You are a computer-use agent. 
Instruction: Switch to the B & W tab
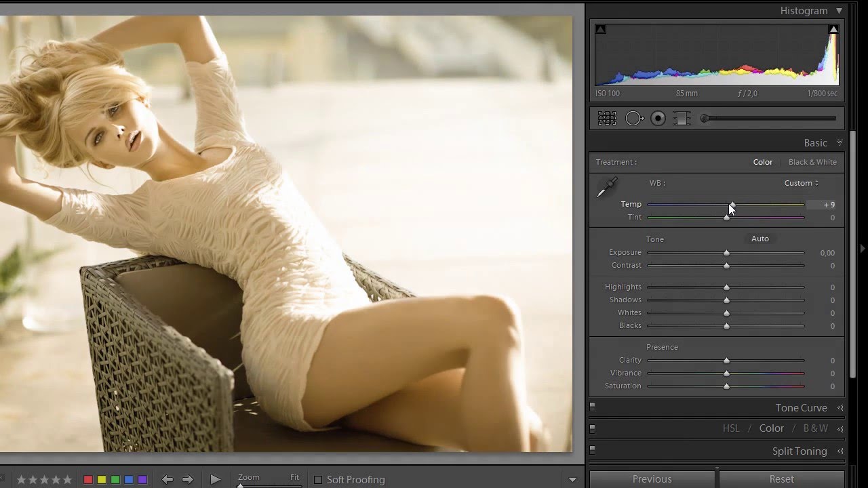point(815,428)
